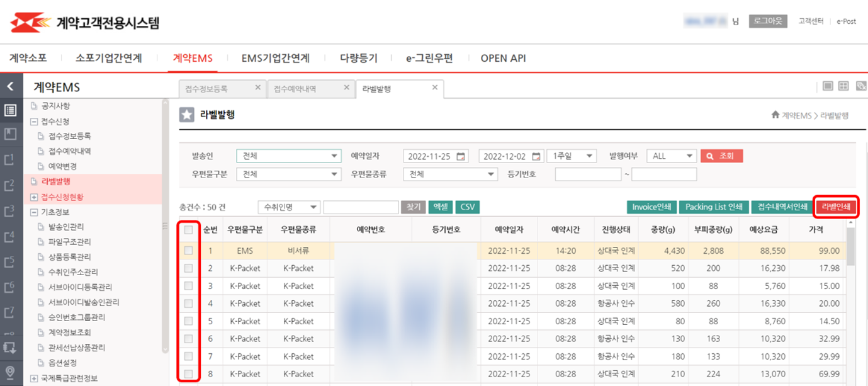Image resolution: width=868 pixels, height=386 pixels.
Task: Open the menu list icon in the left rail
Action: tap(10, 110)
